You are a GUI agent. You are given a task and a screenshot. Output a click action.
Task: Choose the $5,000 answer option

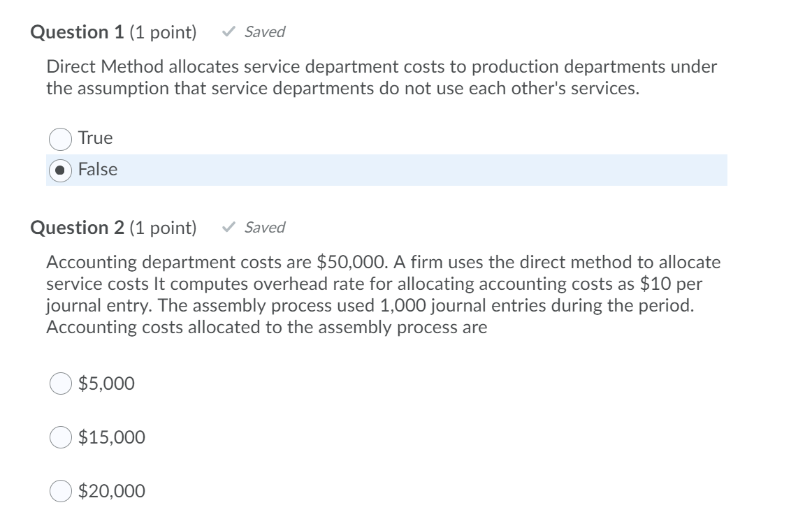(x=61, y=383)
